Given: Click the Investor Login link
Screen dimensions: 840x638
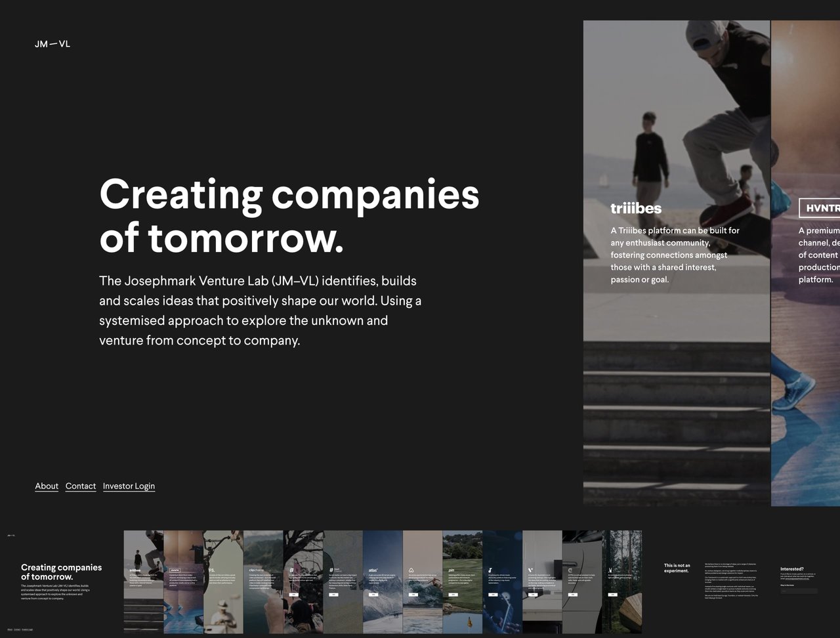Looking at the screenshot, I should pos(129,486).
